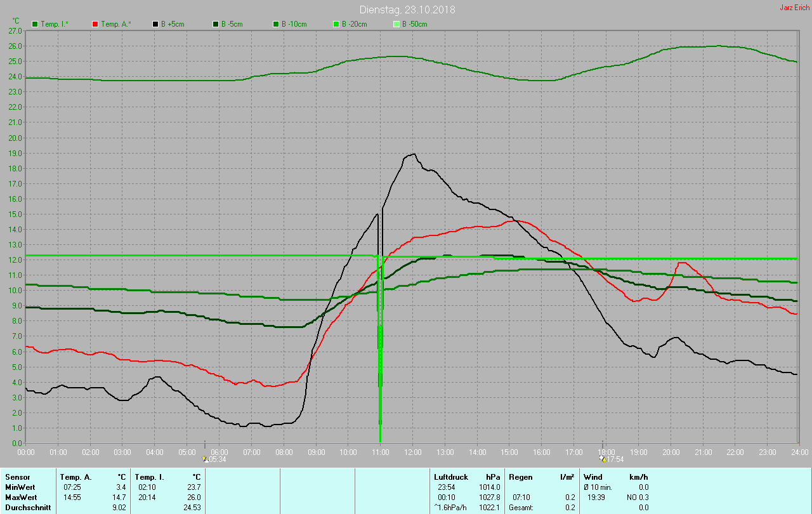This screenshot has width=812, height=514.
Task: Select the B -10cm legend color square
Action: pos(276,24)
